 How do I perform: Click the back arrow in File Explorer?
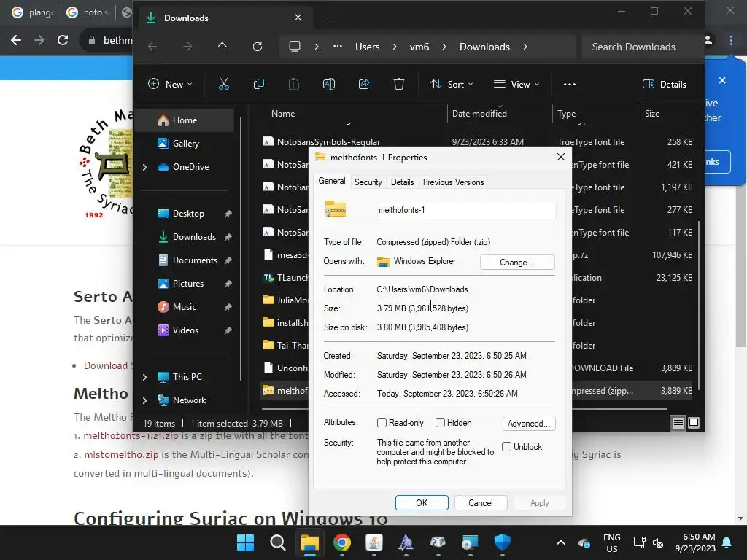152,47
